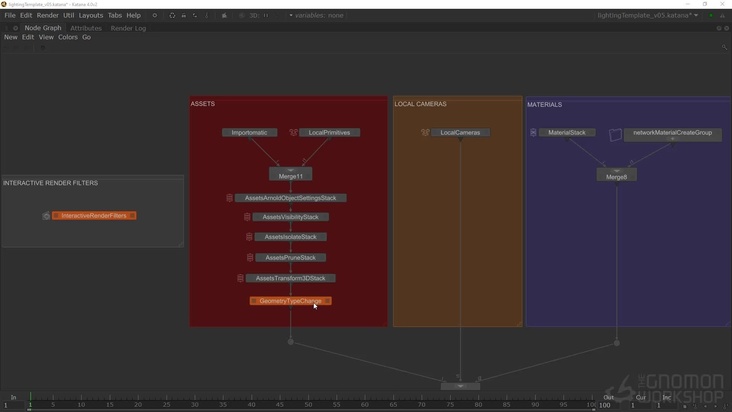Click stack icon beside MaterialStack
This screenshot has width=732, height=412.
533,133
